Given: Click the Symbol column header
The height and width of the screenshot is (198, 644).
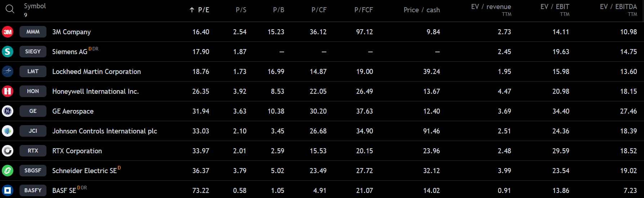Looking at the screenshot, I should coord(35,6).
